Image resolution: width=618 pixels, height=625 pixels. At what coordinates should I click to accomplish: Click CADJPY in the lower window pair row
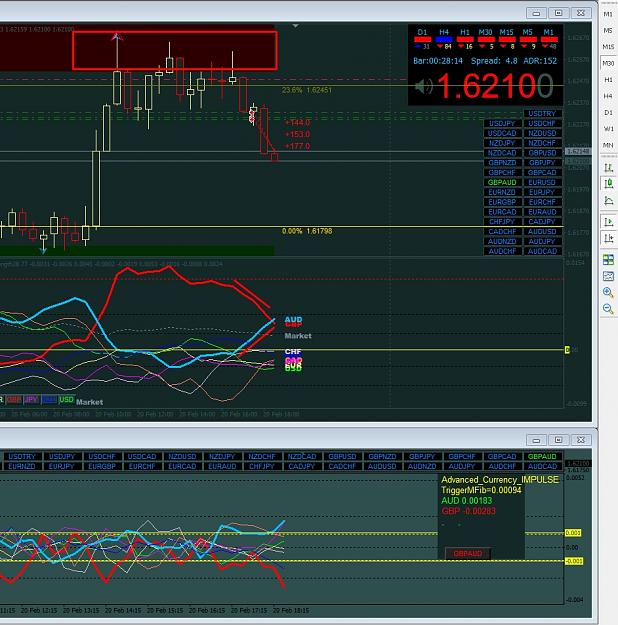tap(302, 466)
